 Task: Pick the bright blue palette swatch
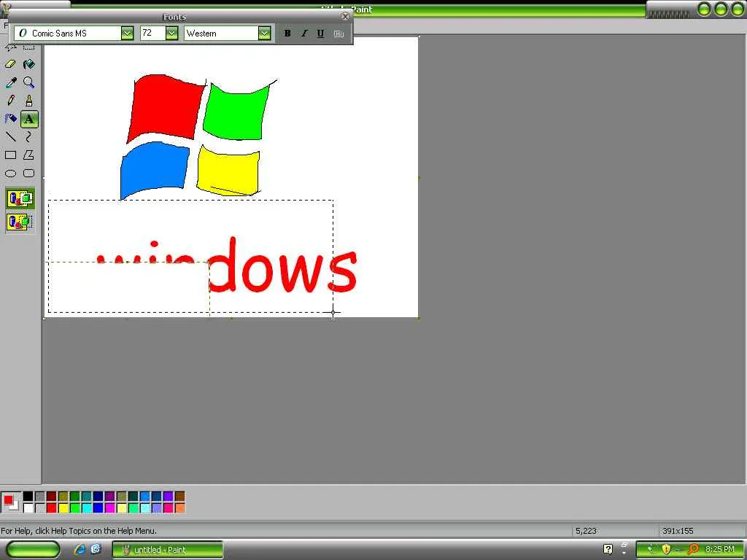tap(98, 508)
